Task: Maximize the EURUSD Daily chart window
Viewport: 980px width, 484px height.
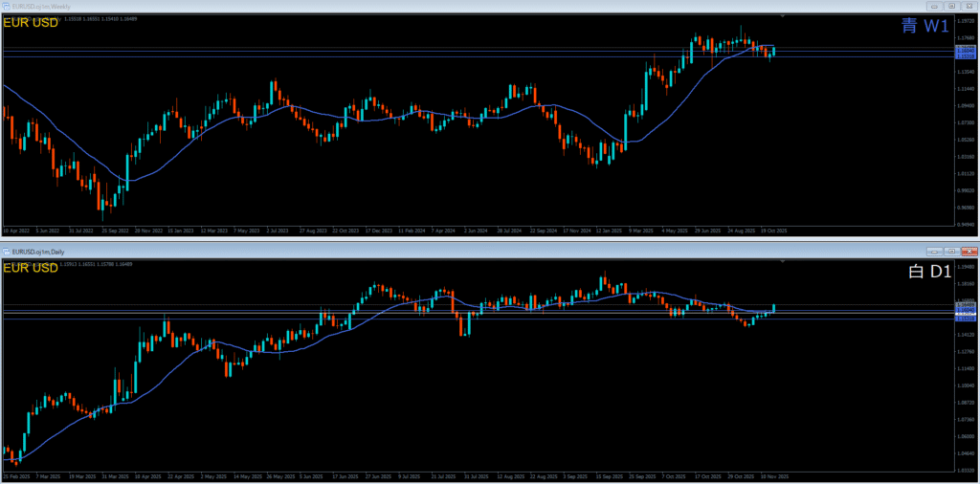Action: click(952, 251)
